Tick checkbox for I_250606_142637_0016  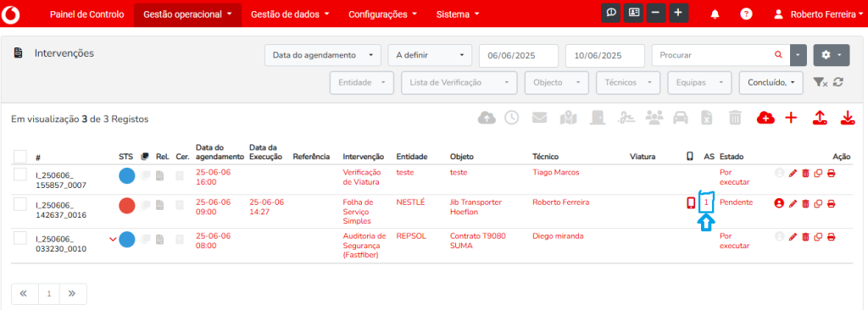[20, 204]
